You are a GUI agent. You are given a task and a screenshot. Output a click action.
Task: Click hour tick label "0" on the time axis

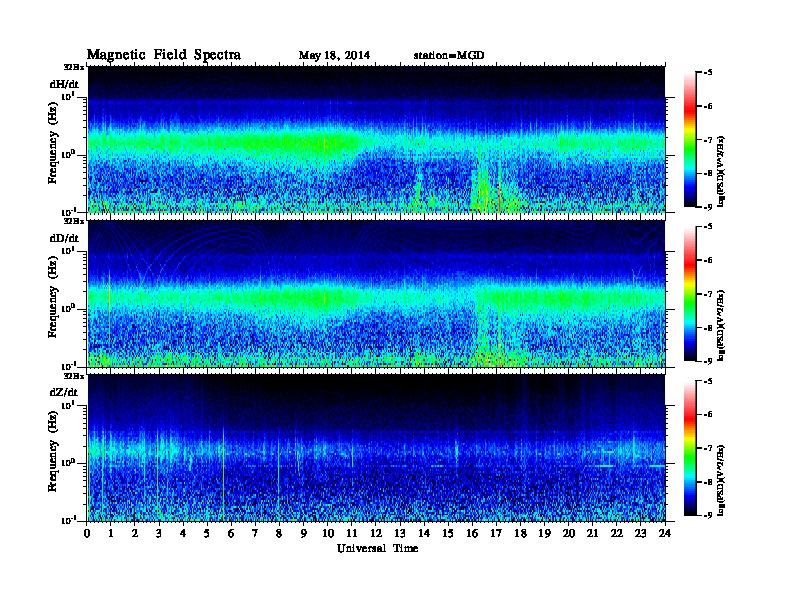pyautogui.click(x=87, y=533)
